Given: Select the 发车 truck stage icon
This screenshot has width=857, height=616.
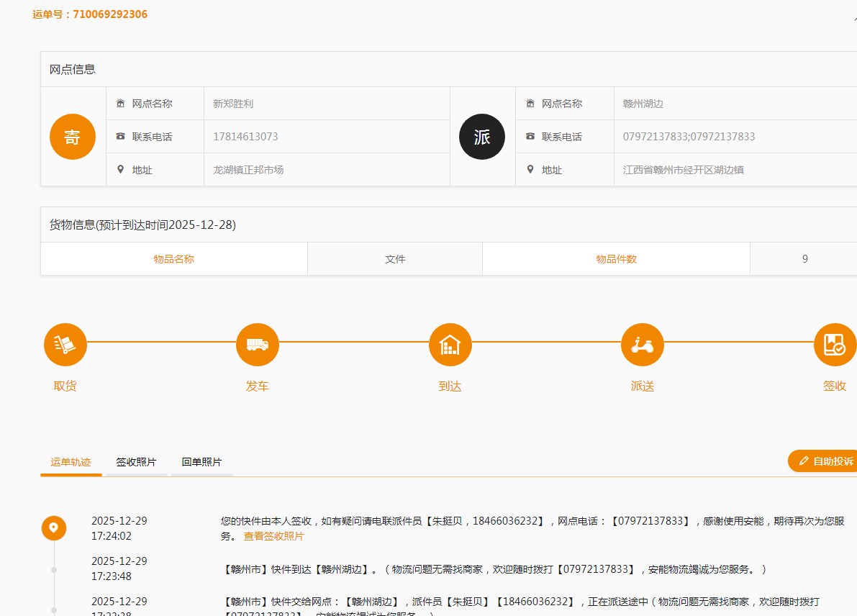Looking at the screenshot, I should coord(258,345).
